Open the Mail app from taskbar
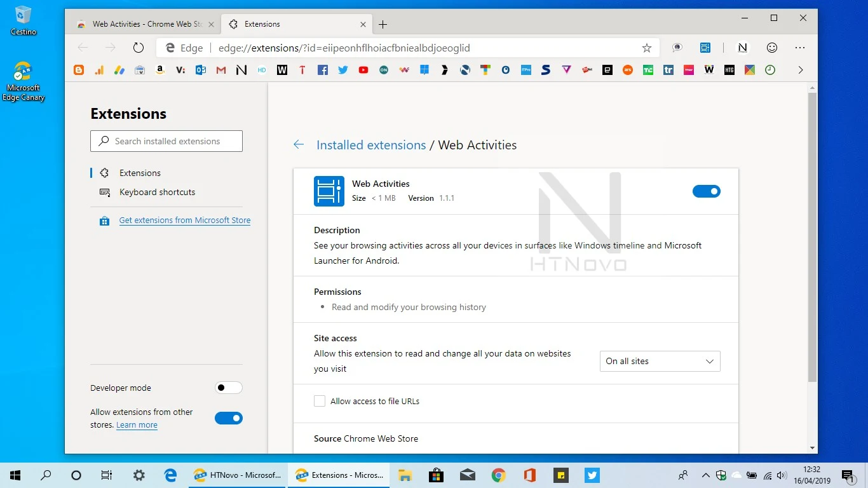This screenshot has width=868, height=488. (467, 475)
